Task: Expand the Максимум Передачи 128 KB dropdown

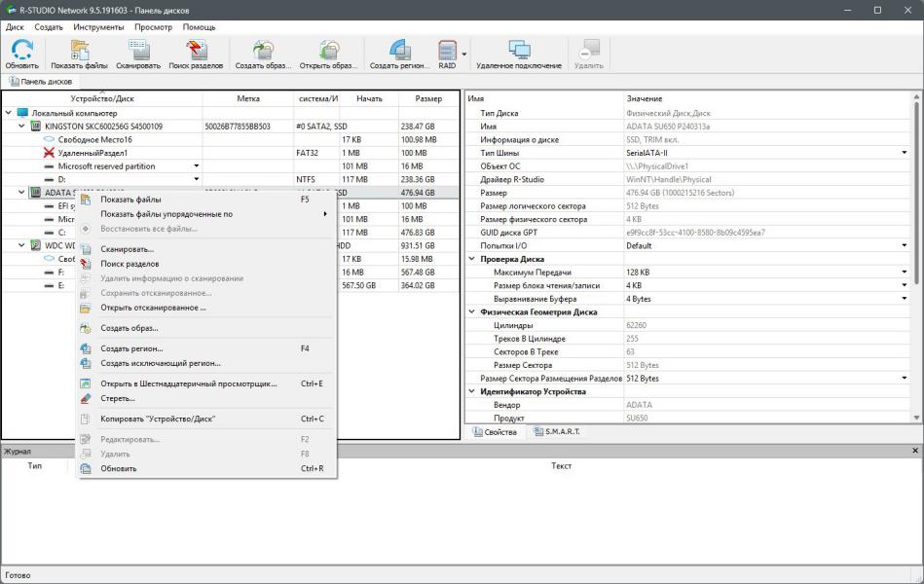Action: [x=905, y=273]
